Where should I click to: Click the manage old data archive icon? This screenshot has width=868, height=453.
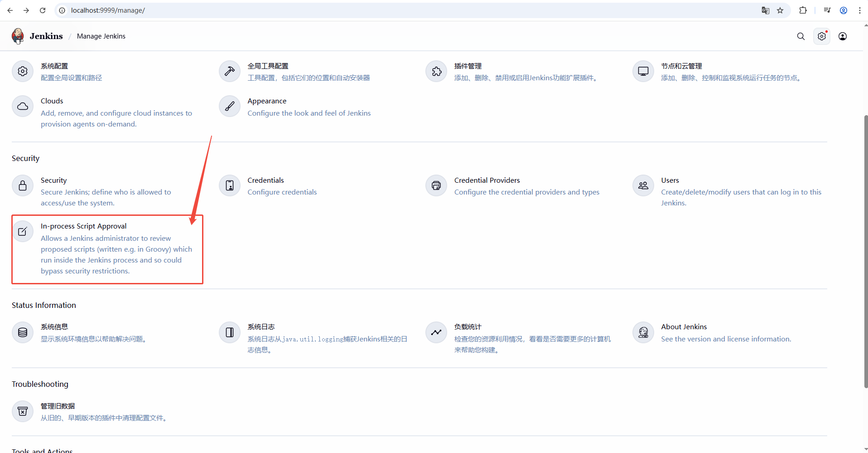coord(23,411)
